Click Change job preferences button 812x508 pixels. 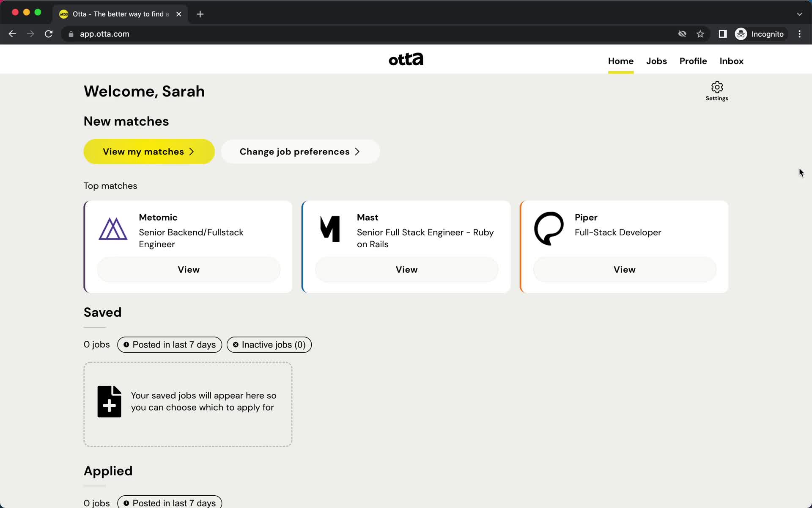tap(300, 152)
